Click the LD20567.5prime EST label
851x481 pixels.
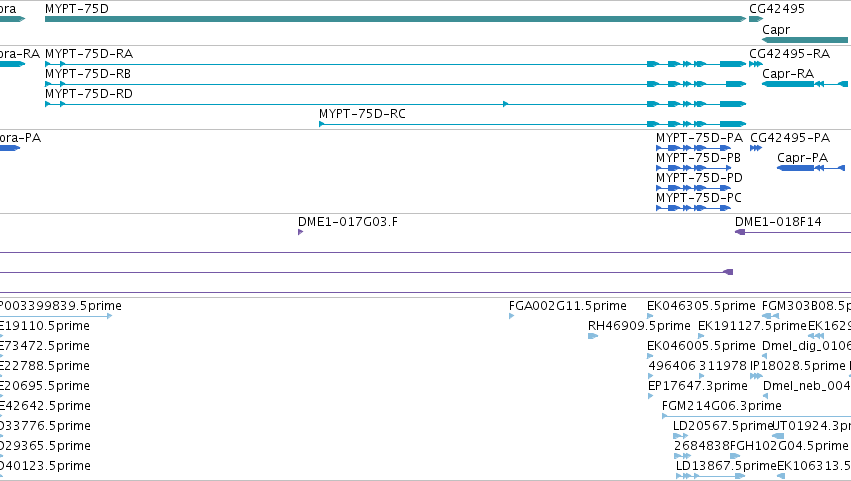point(722,426)
